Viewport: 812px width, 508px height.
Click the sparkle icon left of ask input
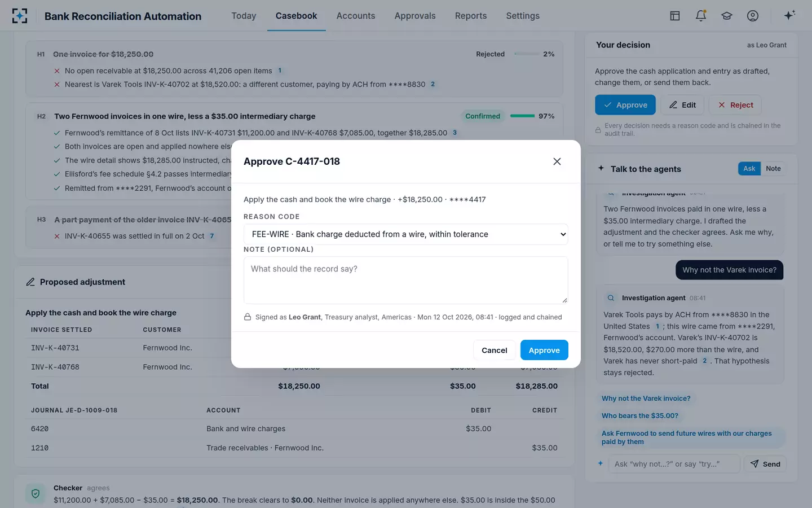pos(601,463)
